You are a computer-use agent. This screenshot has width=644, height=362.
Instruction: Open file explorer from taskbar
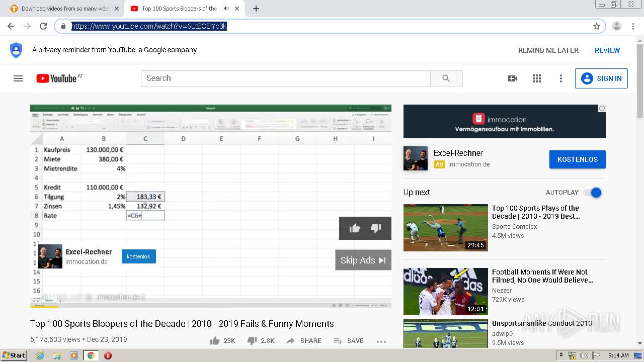coord(57,355)
